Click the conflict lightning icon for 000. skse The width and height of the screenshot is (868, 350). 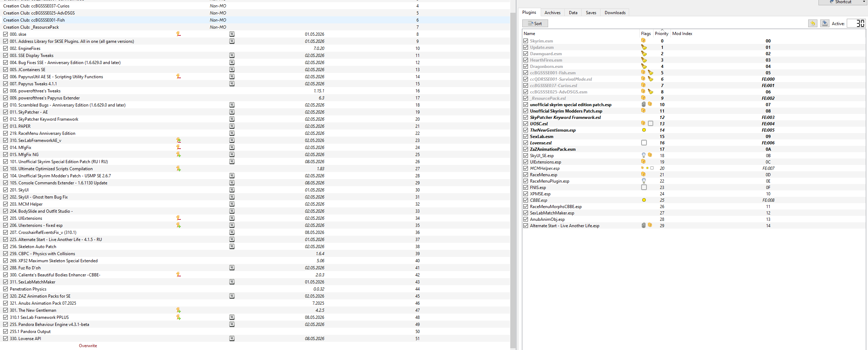pos(178,34)
